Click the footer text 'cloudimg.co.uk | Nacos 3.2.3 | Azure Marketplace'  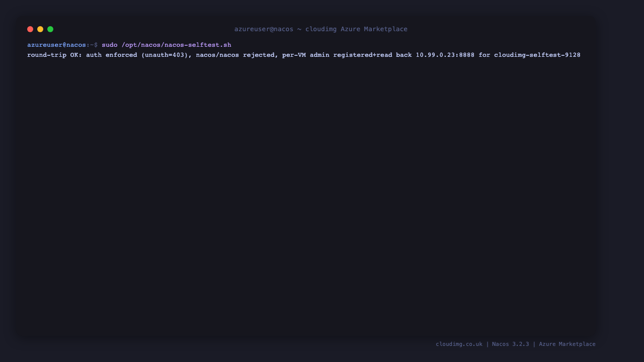[x=516, y=344]
